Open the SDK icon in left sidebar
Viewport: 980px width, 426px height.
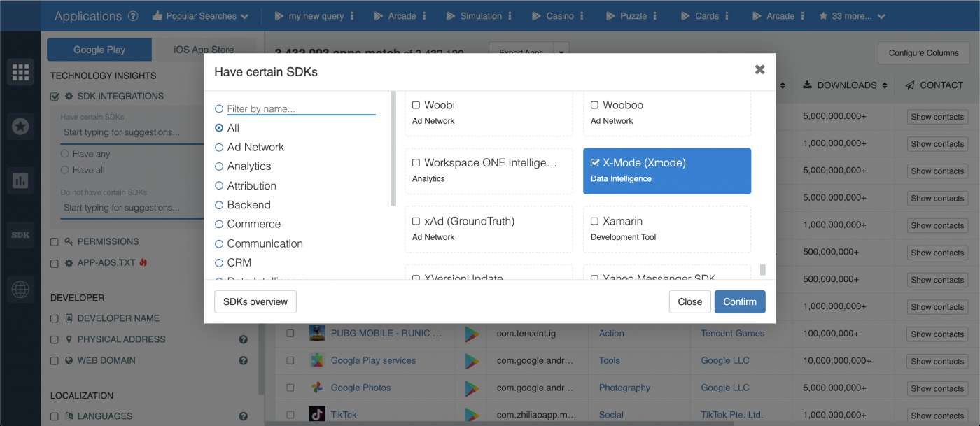[20, 235]
